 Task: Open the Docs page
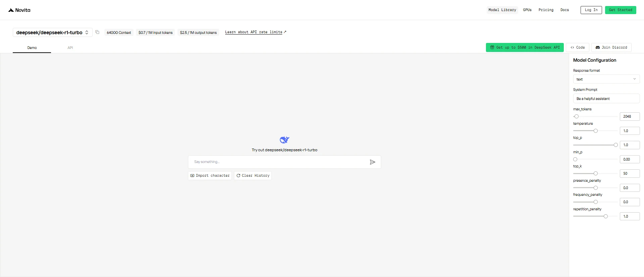point(564,10)
